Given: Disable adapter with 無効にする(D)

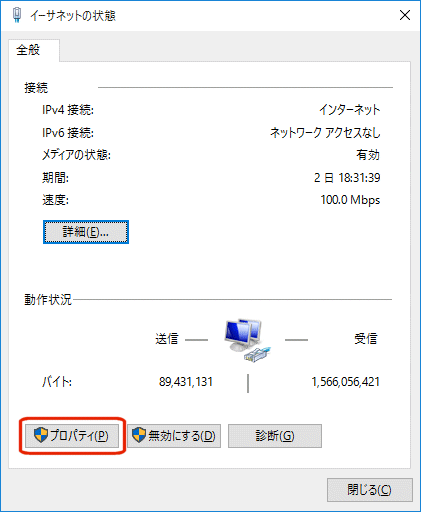Looking at the screenshot, I should 174,436.
